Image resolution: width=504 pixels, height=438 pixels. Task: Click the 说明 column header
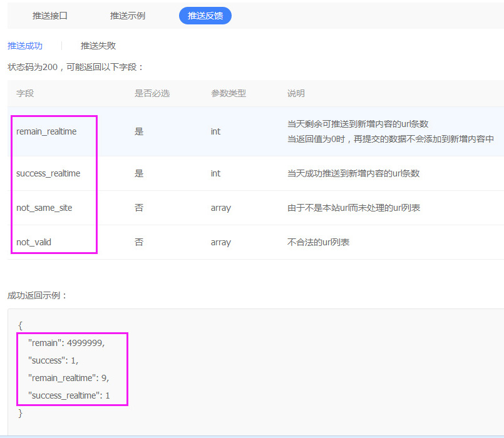coord(295,93)
